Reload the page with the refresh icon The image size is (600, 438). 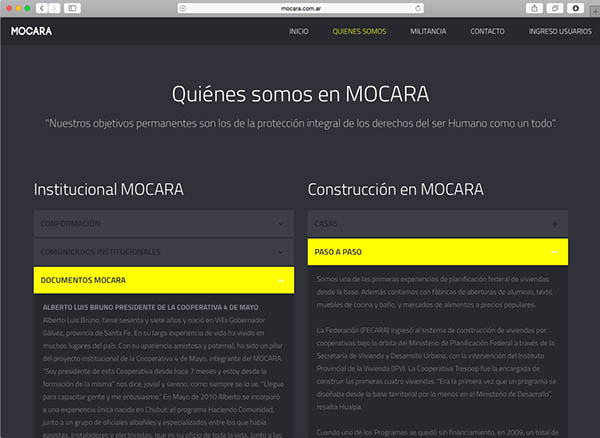tap(421, 8)
